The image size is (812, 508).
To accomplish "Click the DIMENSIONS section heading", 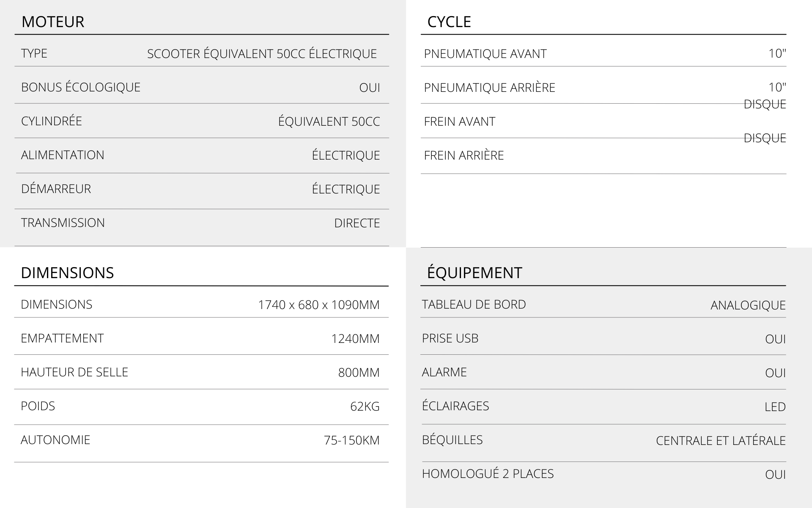I will coord(67,273).
